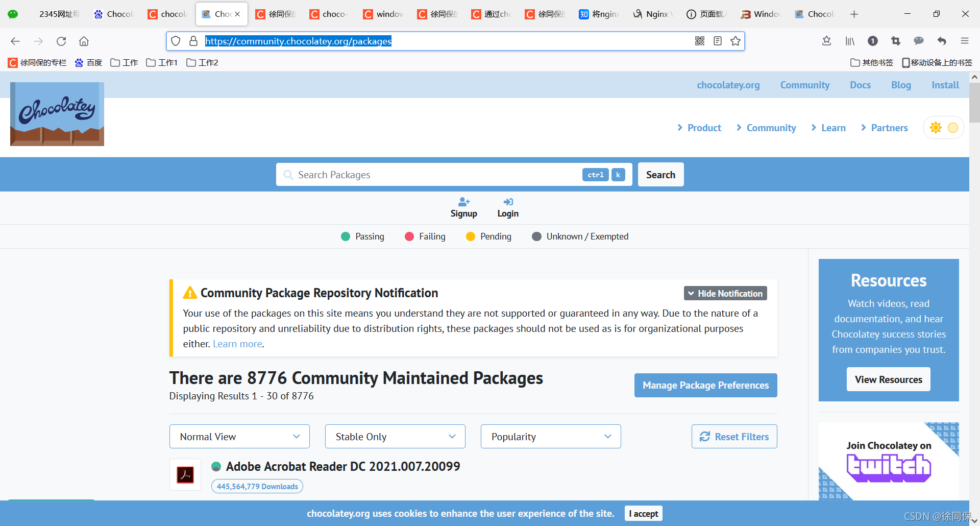The image size is (980, 526).
Task: Open the Popularity sort dropdown
Action: (x=551, y=437)
